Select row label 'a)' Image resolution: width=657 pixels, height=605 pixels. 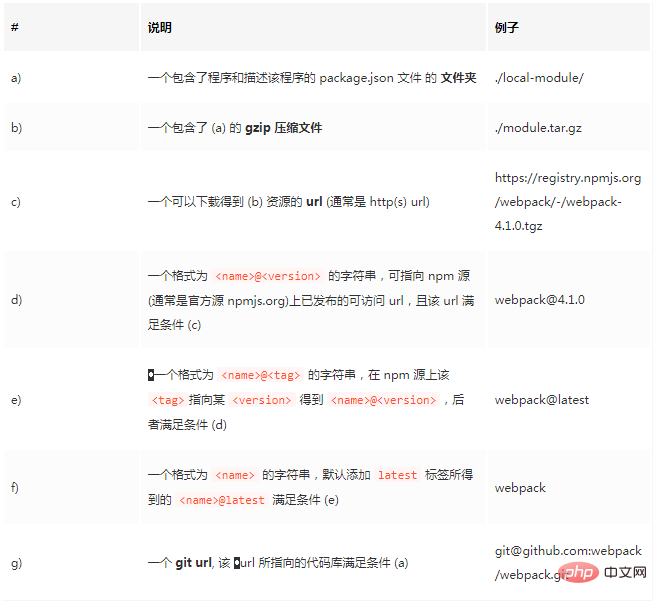16,78
